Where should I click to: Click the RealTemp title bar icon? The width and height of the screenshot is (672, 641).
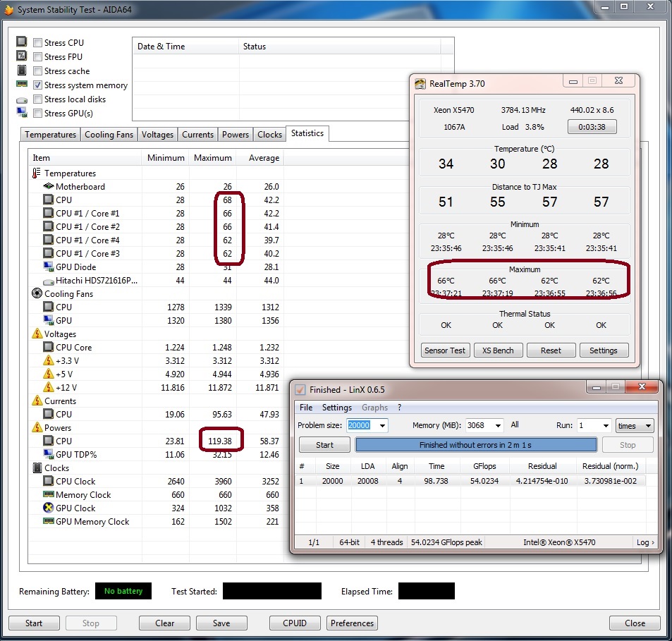coord(420,83)
